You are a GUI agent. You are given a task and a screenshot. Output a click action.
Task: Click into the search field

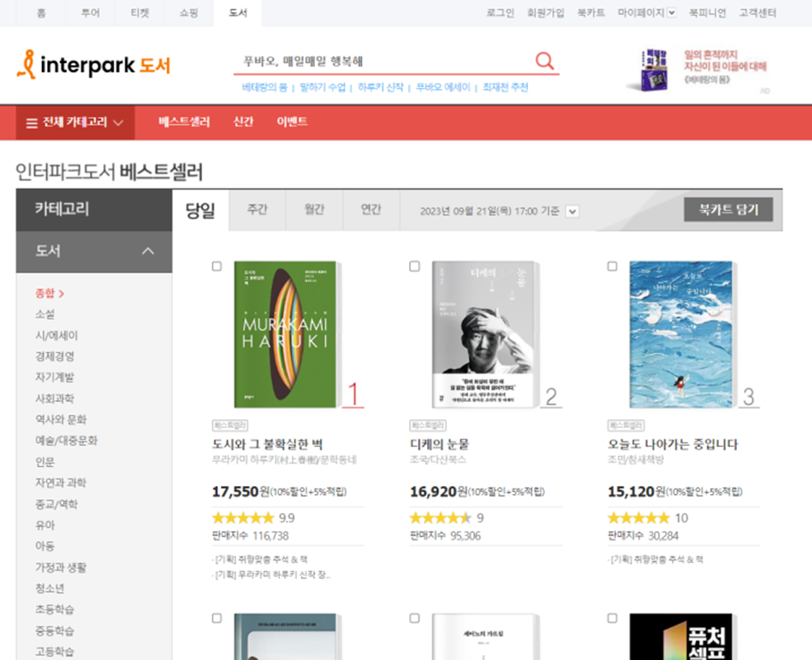[x=383, y=61]
